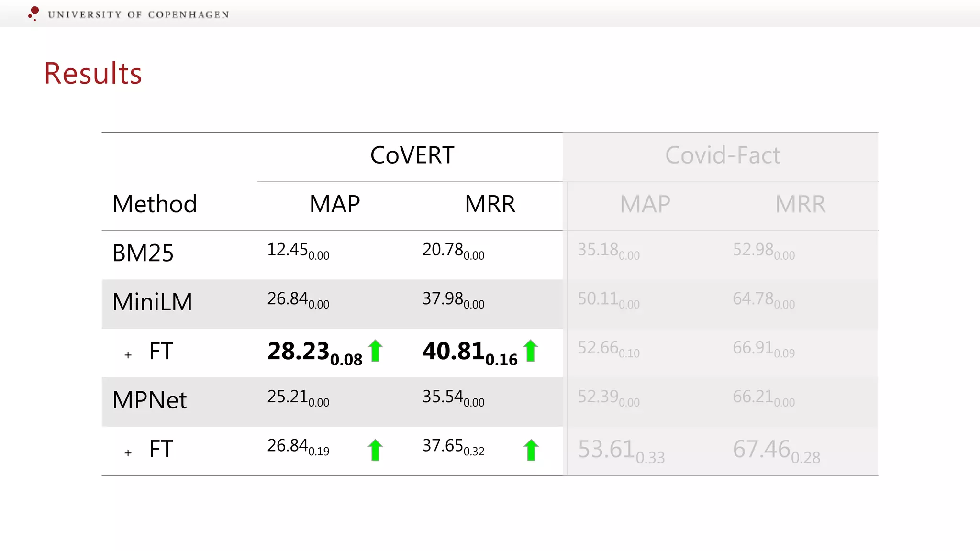Click the green arrow beside 28.23 MAP
The width and height of the screenshot is (980, 551).
pyautogui.click(x=376, y=351)
